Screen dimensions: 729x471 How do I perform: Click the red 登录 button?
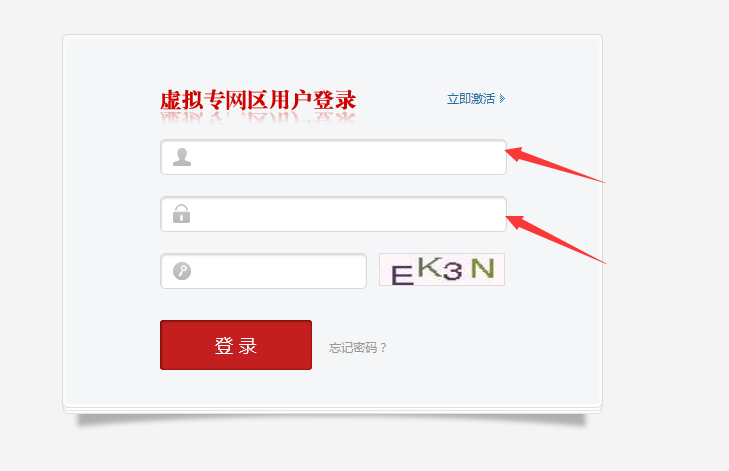coord(236,345)
